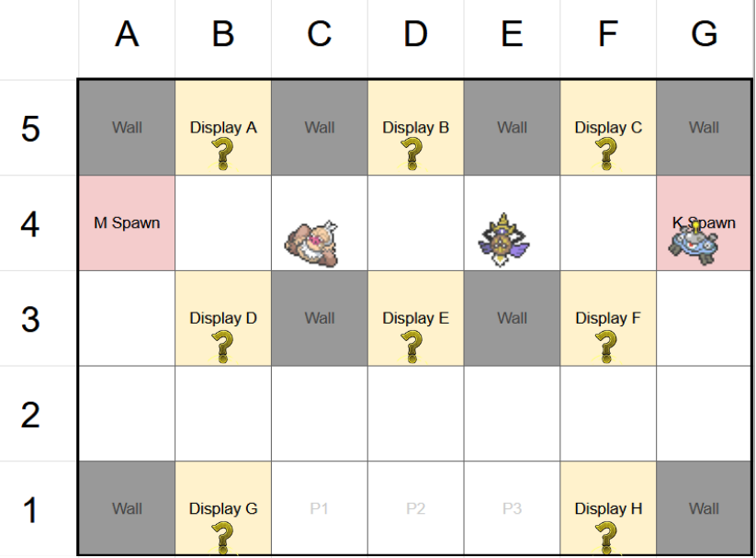The width and height of the screenshot is (756, 558).
Task: Click the Pokémon sprite on K Spawn
Action: 695,241
